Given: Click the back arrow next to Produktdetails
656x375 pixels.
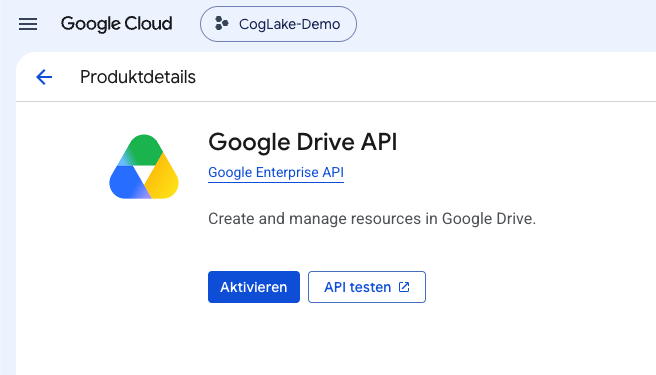Looking at the screenshot, I should [44, 77].
